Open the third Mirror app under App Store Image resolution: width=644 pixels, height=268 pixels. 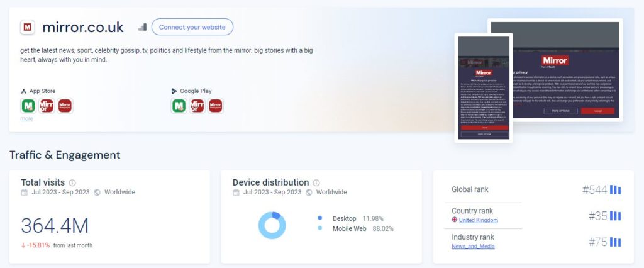click(x=65, y=106)
